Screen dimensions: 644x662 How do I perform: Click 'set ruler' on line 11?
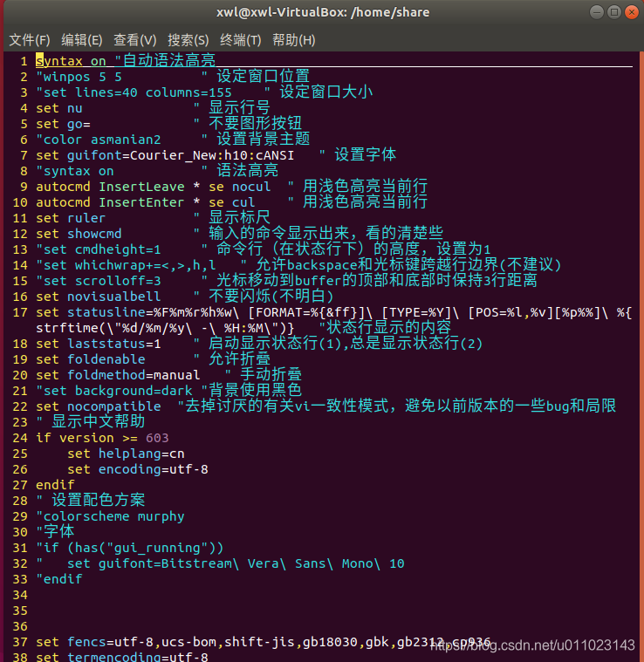[x=71, y=218]
